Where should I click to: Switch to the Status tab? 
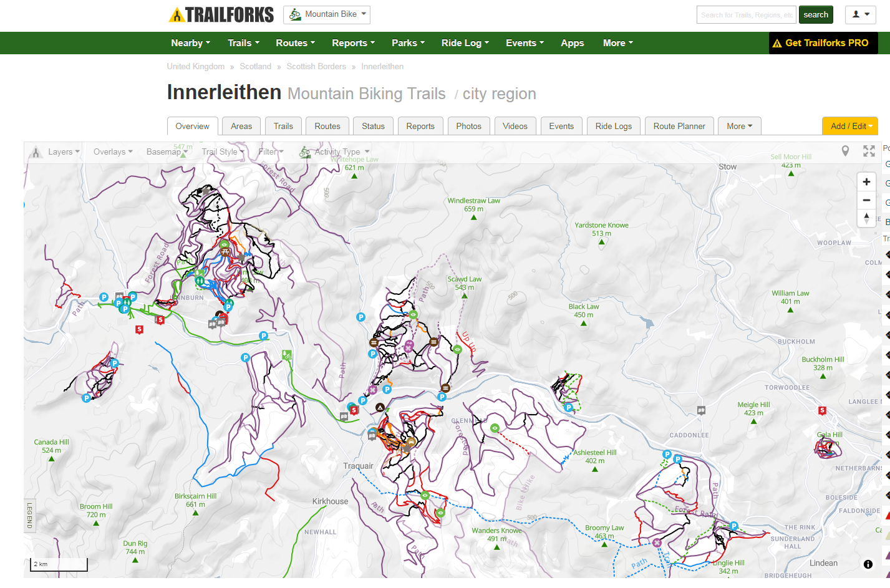[373, 126]
